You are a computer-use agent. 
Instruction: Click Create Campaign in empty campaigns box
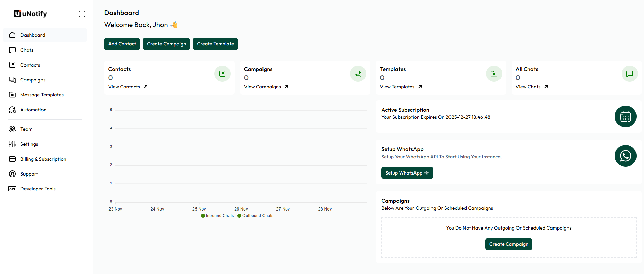508,244
